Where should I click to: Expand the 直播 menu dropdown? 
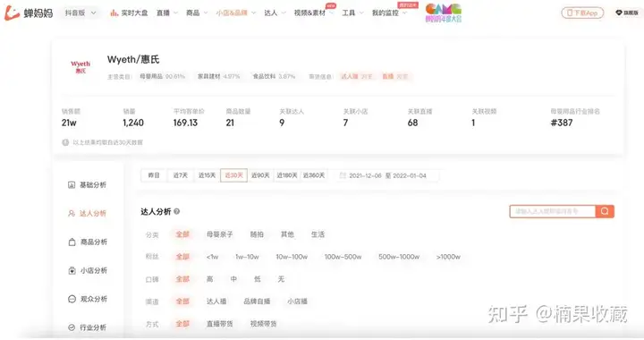(x=176, y=13)
